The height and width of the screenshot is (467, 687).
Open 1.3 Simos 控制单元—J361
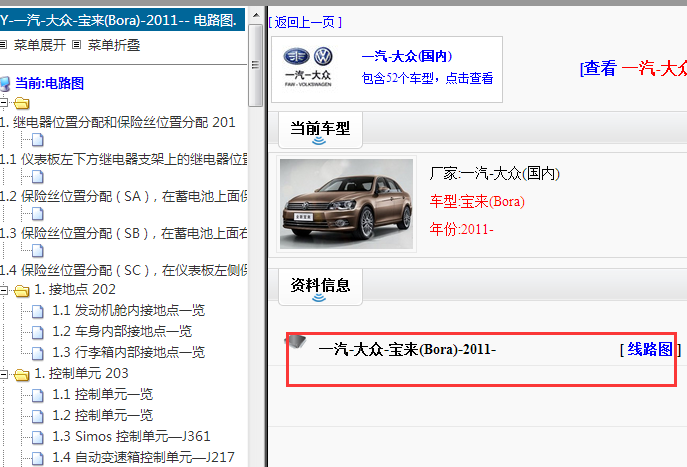click(x=131, y=437)
